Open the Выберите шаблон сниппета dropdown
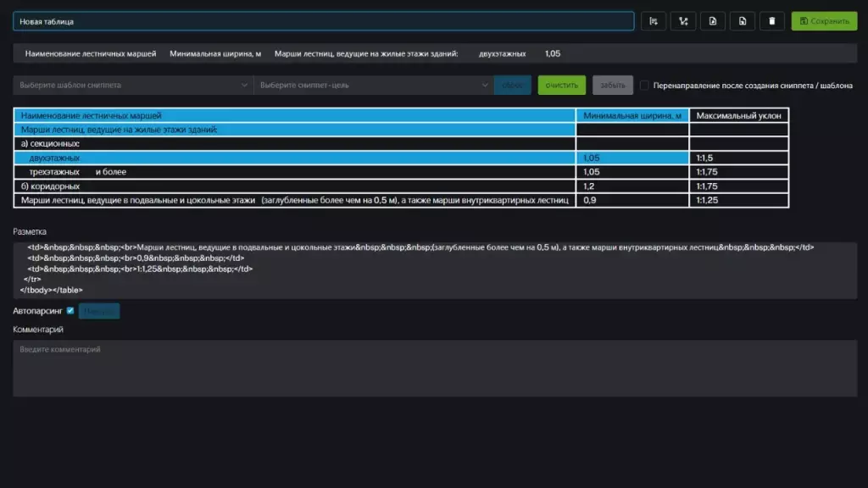Screen dimensions: 868x488 coord(133,86)
